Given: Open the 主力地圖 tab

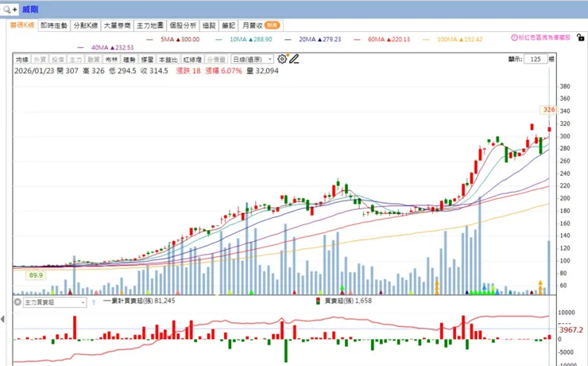Looking at the screenshot, I should [x=150, y=25].
